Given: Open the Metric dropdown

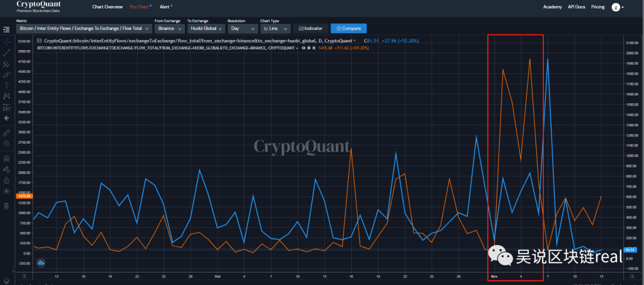Looking at the screenshot, I should pyautogui.click(x=84, y=29).
